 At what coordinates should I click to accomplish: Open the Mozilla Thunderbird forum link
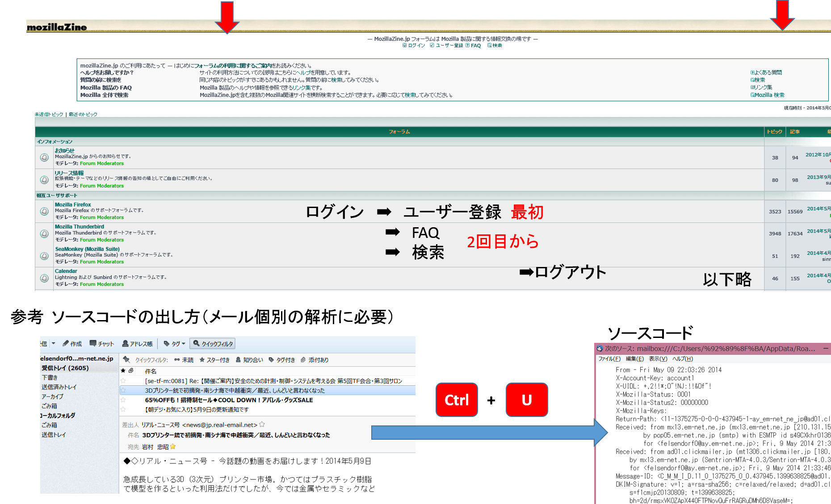click(x=79, y=227)
